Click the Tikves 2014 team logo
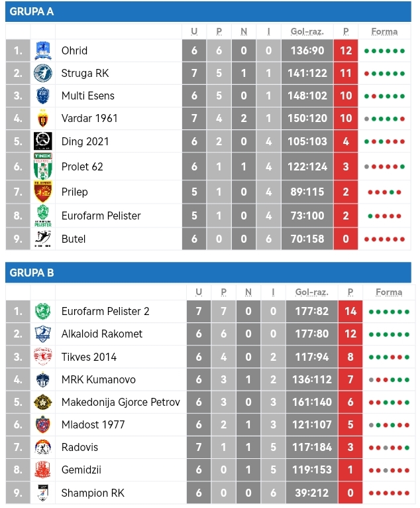The height and width of the screenshot is (508, 420). (43, 357)
